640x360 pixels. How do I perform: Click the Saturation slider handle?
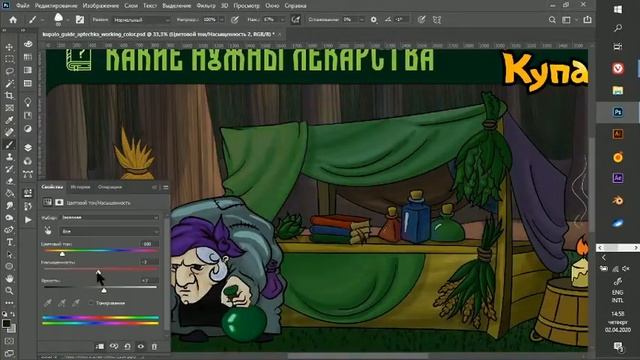pos(98,272)
